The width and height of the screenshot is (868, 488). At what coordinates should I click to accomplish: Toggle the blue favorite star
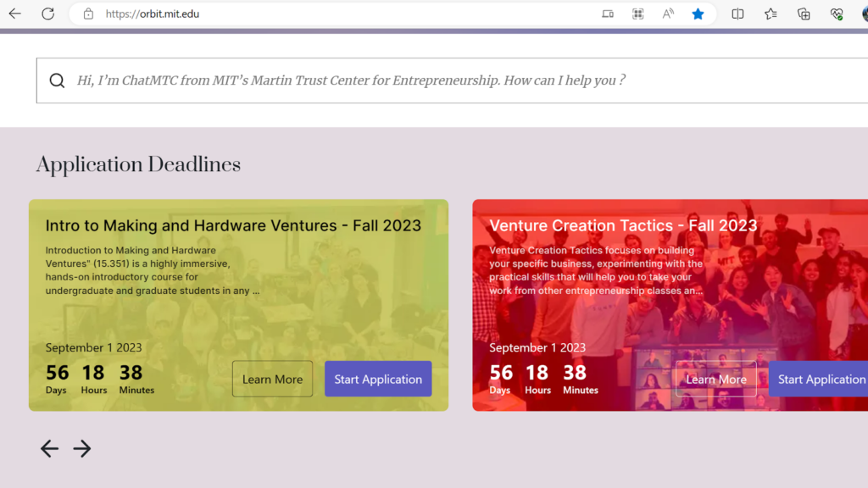698,14
